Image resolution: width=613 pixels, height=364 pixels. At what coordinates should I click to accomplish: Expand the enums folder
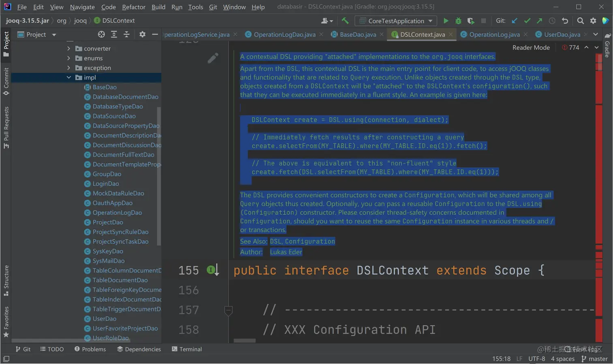pos(69,58)
